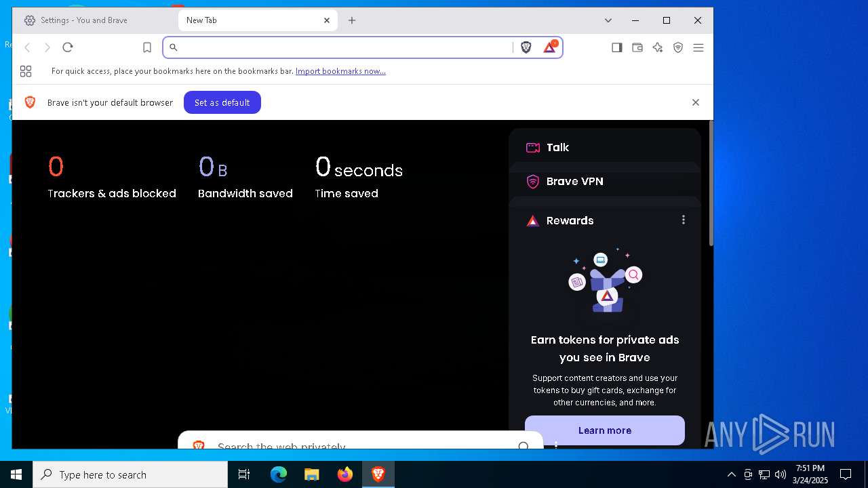This screenshot has height=488, width=868.
Task: Launch Microsoft Edge from taskbar
Action: pos(279,474)
